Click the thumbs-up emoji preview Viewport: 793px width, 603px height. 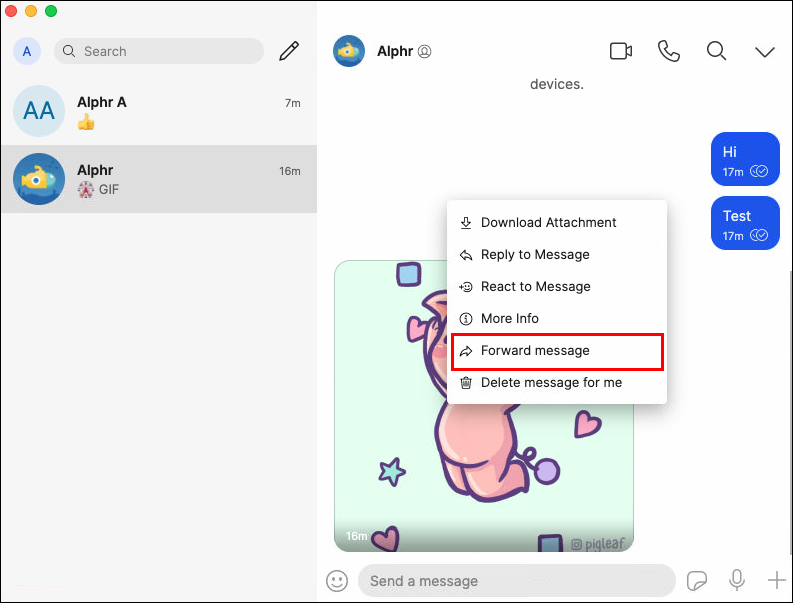(x=86, y=122)
